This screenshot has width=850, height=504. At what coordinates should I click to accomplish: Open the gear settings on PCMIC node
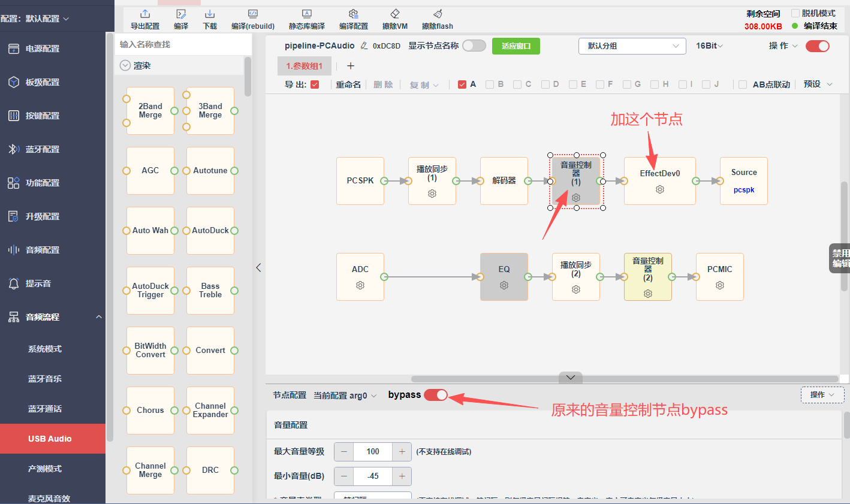pos(720,285)
